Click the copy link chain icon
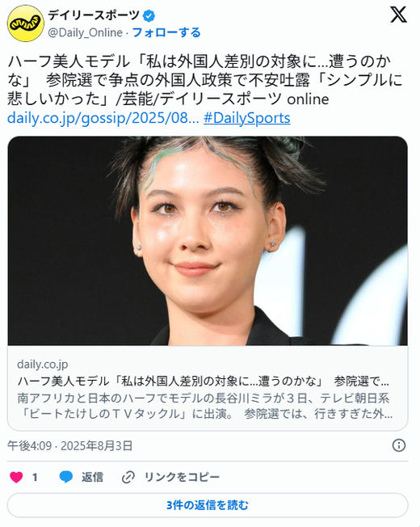420x527 pixels. [128, 477]
